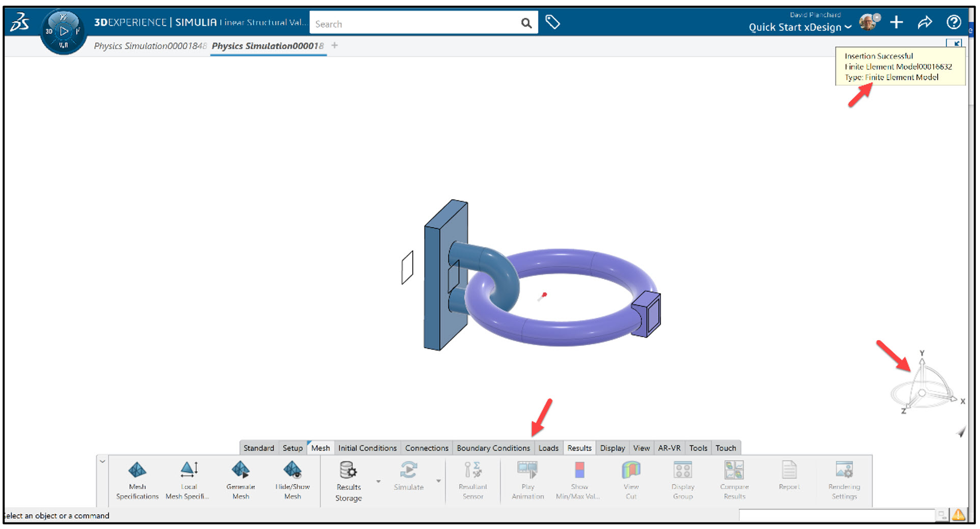Viewport: 980px width, 529px height.
Task: Switch to the Boundary Conditions tab
Action: point(493,448)
